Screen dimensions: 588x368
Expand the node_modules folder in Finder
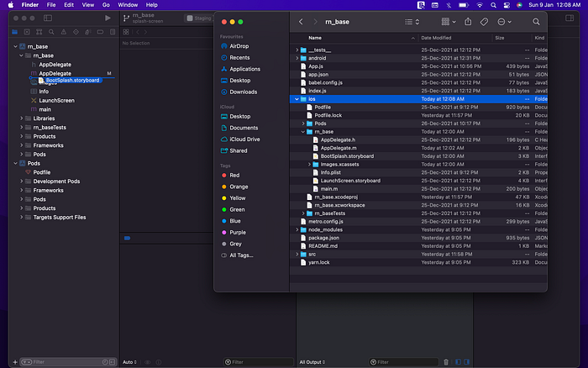[x=297, y=229]
